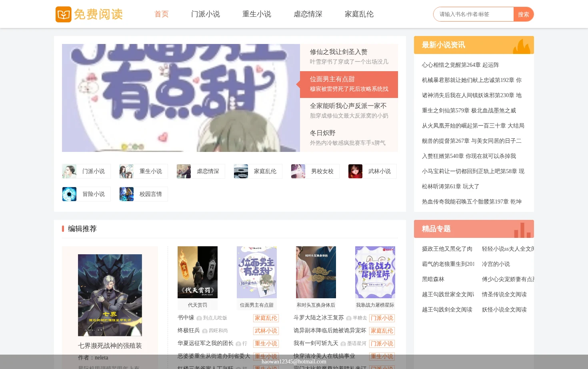Open the 虐恋情深 top navigation item
588x369 pixels.
308,14
